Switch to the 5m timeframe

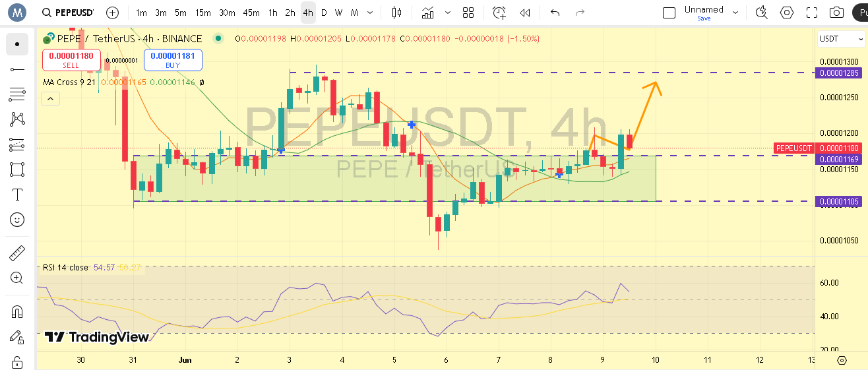point(181,13)
